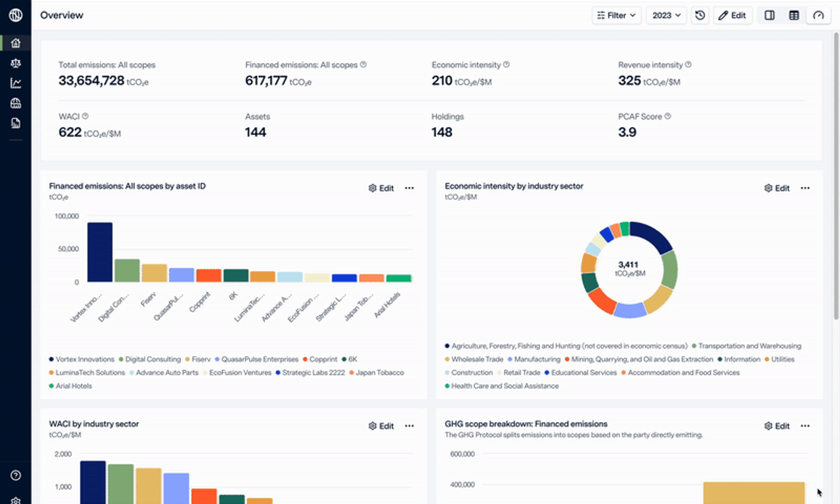Screen dimensions: 840x504
Task: Open more options for Economic intensity chart
Action: coord(805,188)
